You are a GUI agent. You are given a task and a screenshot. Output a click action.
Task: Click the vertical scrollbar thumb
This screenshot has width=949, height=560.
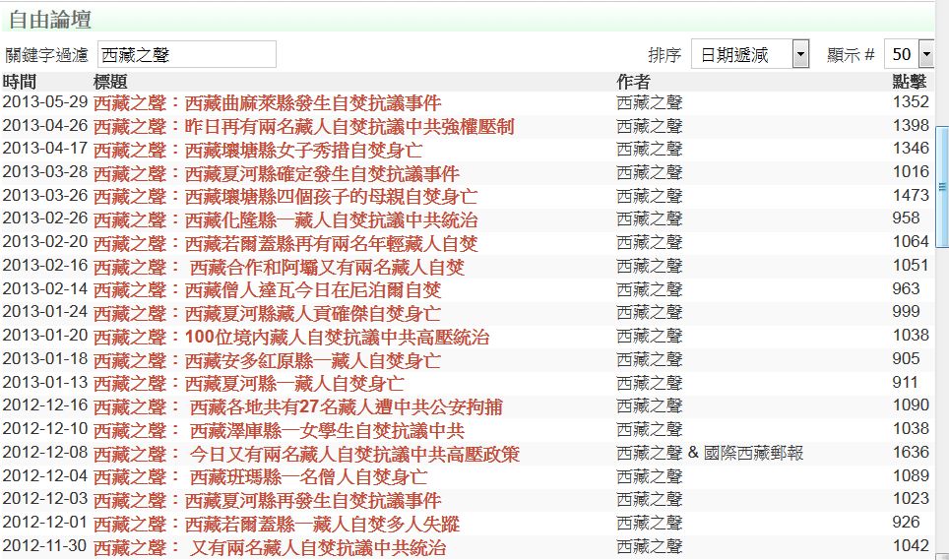point(942,186)
